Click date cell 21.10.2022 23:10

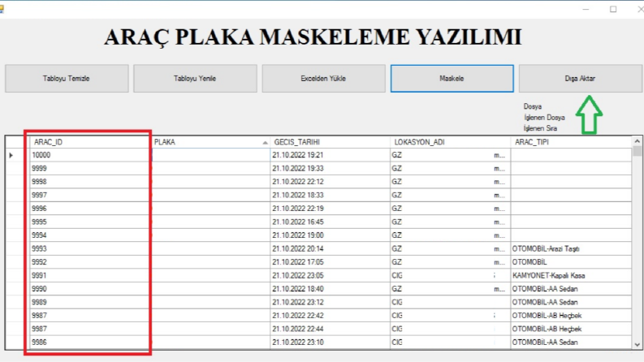click(x=331, y=343)
